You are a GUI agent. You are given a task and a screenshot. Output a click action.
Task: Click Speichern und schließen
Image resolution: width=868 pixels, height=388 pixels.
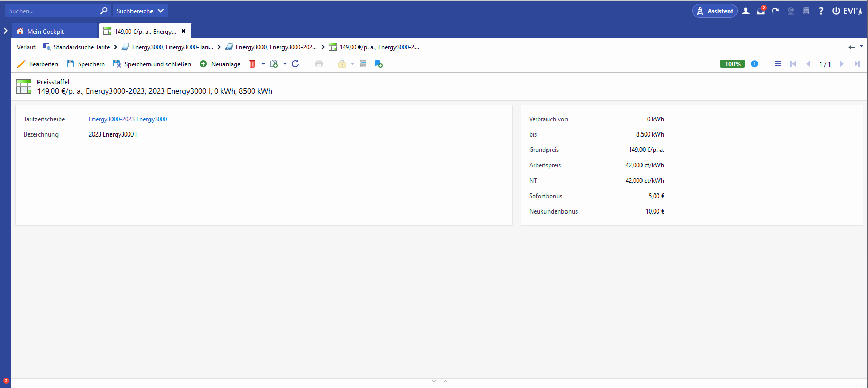(152, 64)
